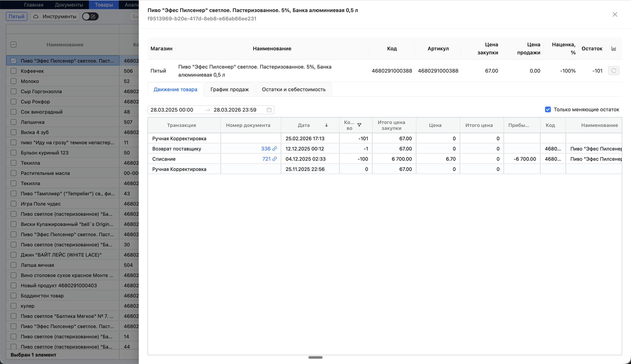The width and height of the screenshot is (631, 364).
Task: Open the Остатки и себестоимость tab
Action: pos(294,90)
